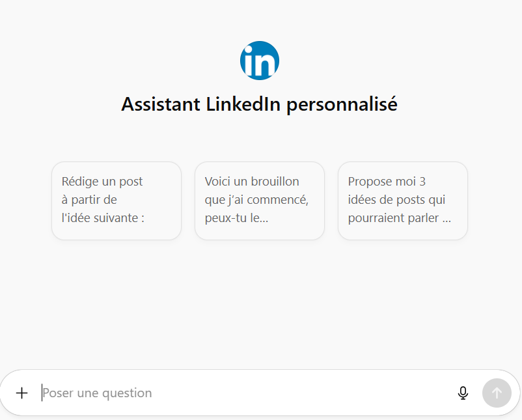This screenshot has height=420, width=522.
Task: Choose the "Rédige un post" suggestion card
Action: tap(116, 200)
